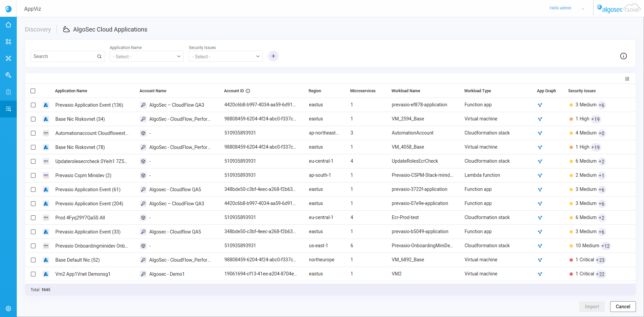Click info icon next to Account ID header
This screenshot has height=317, width=644.
click(x=248, y=91)
